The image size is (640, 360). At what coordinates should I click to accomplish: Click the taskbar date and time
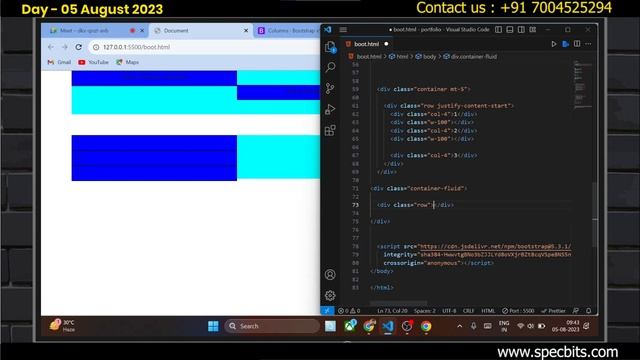point(565,326)
